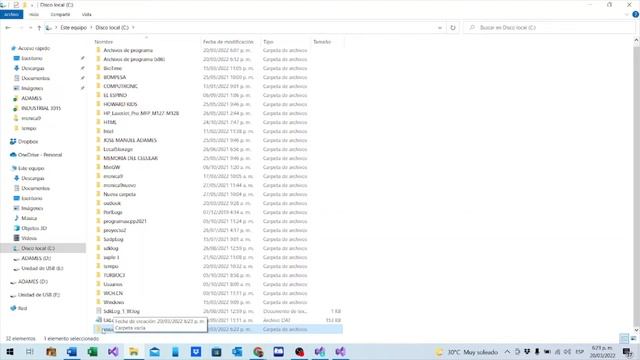Open the Archivo ribbon tab
This screenshot has width=640, height=360.
(x=11, y=14)
